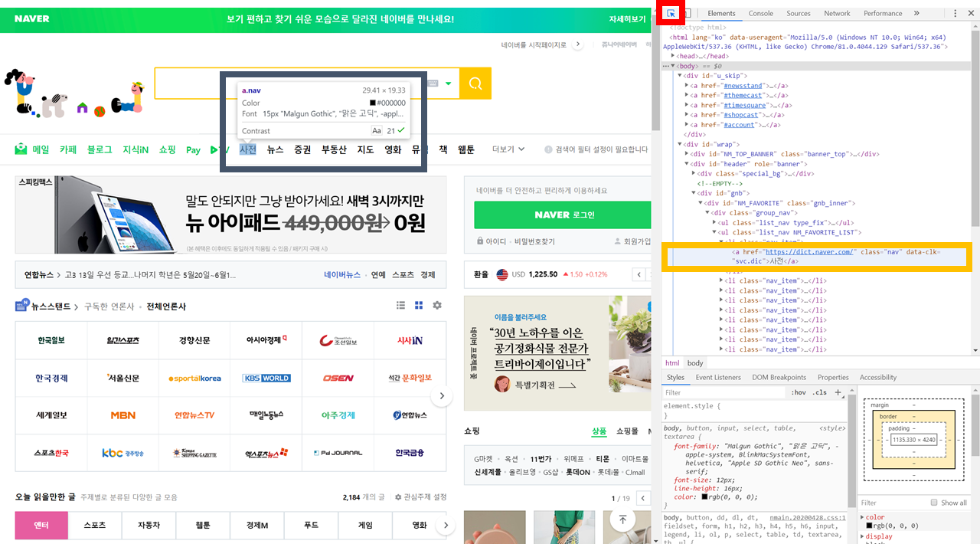
Task: Click the scroll-to-top arrow button
Action: (x=622, y=520)
